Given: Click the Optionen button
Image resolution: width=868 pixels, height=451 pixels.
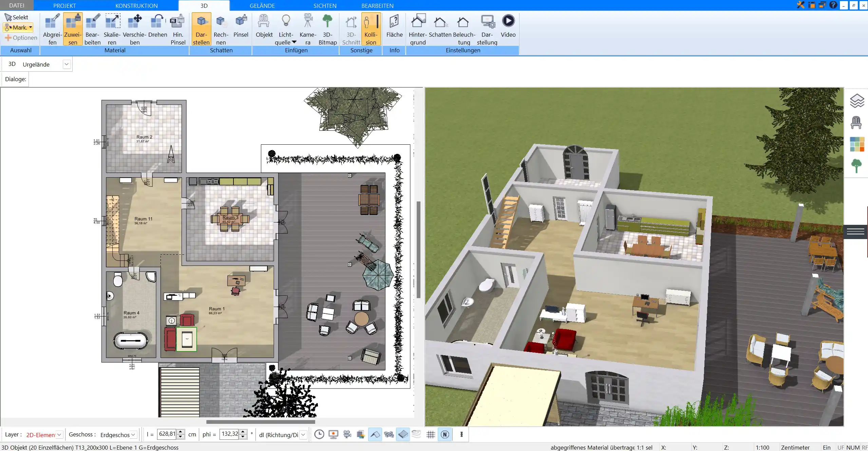Looking at the screenshot, I should (x=21, y=38).
